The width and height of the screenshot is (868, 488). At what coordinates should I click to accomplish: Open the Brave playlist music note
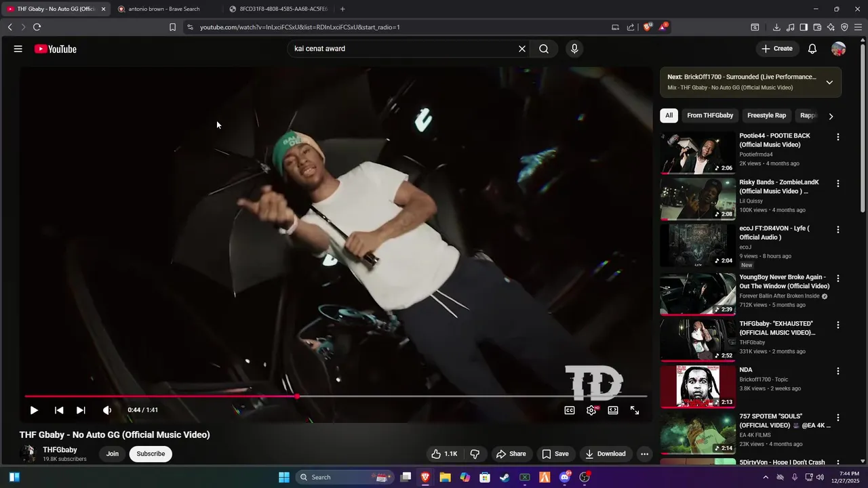coord(790,27)
